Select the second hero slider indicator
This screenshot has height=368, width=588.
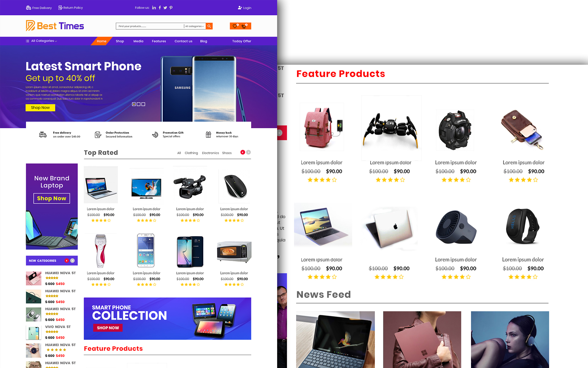click(138, 104)
